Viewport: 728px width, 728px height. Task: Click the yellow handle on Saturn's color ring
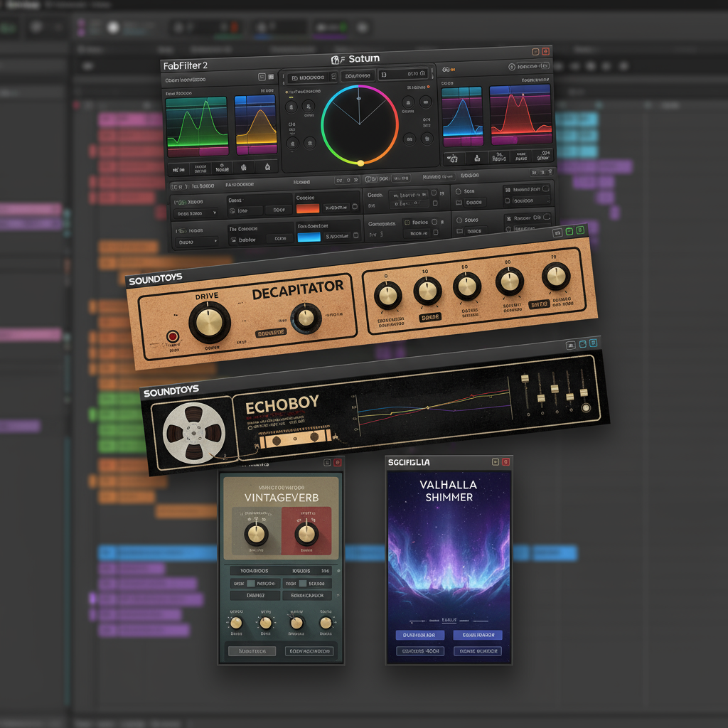pyautogui.click(x=360, y=163)
